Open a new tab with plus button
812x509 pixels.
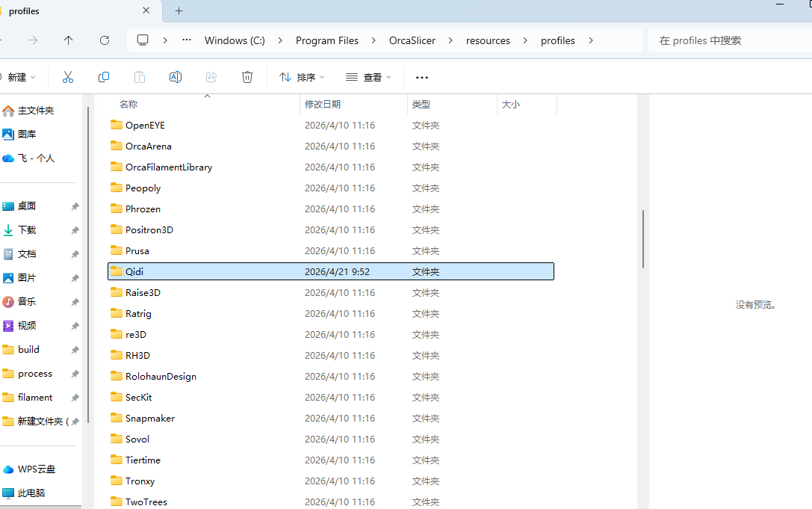pyautogui.click(x=179, y=11)
